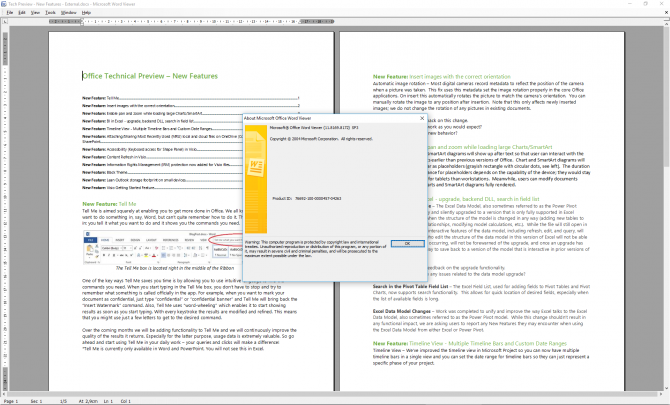
Task: Click "Search in the Pivot Table Field List" text
Action: point(410,287)
